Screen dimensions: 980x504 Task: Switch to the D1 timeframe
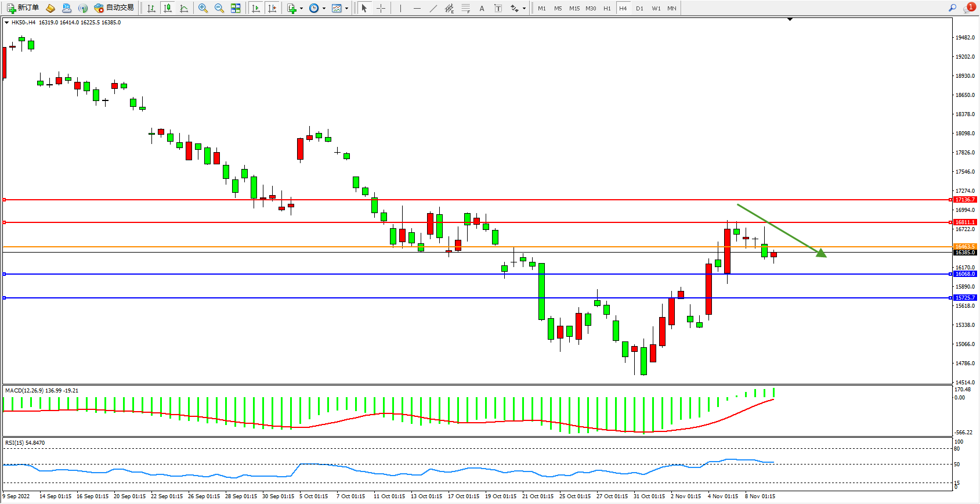coord(639,8)
